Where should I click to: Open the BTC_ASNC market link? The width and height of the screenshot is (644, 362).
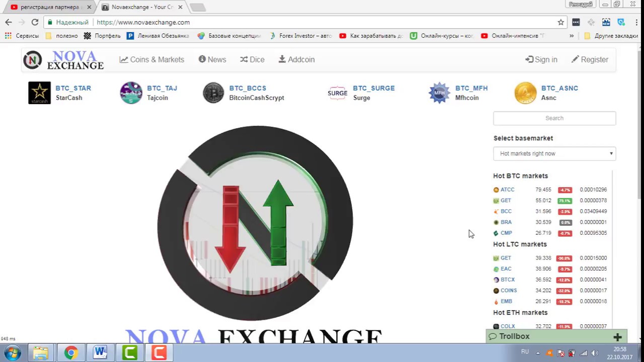coord(559,88)
